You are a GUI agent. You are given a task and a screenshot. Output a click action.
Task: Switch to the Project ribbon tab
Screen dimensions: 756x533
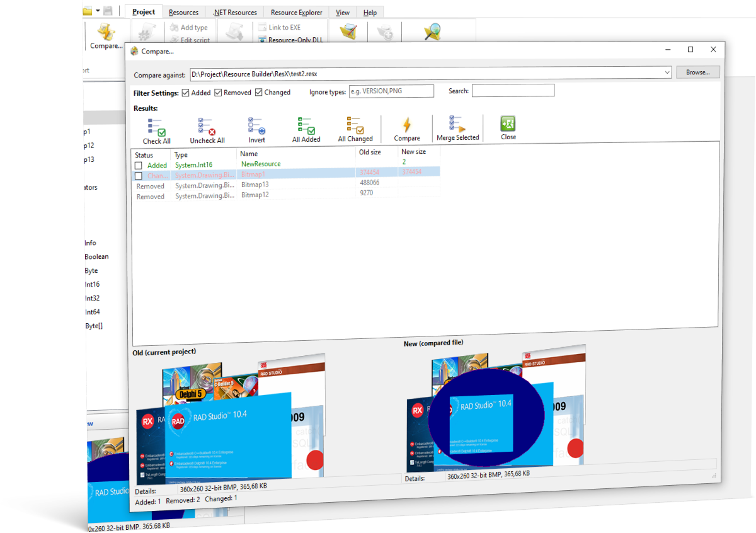pos(144,12)
